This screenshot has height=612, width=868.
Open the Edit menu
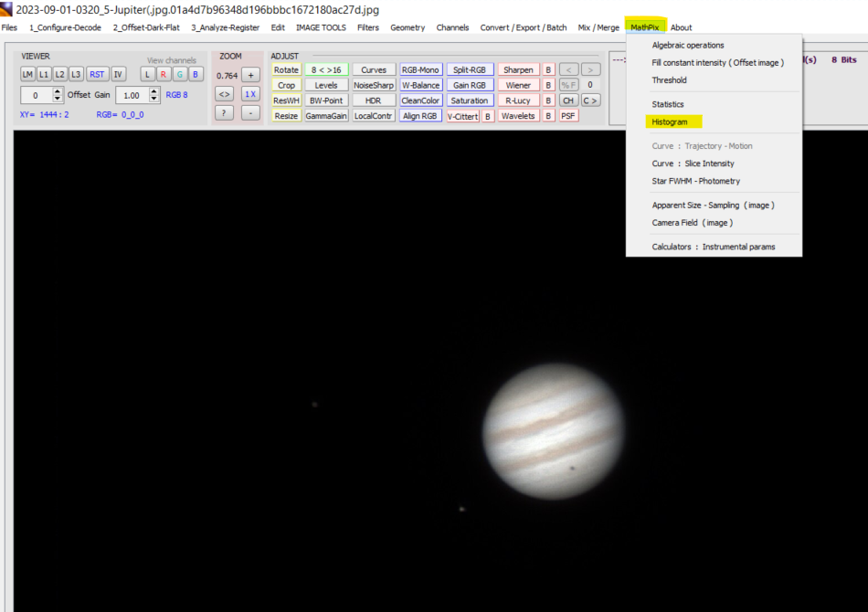coord(278,27)
